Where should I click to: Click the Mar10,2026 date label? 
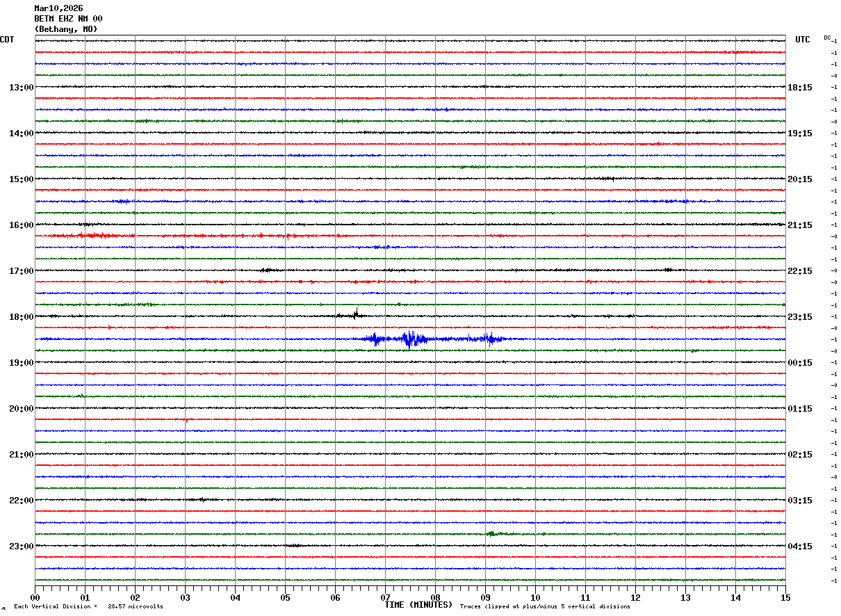point(58,8)
